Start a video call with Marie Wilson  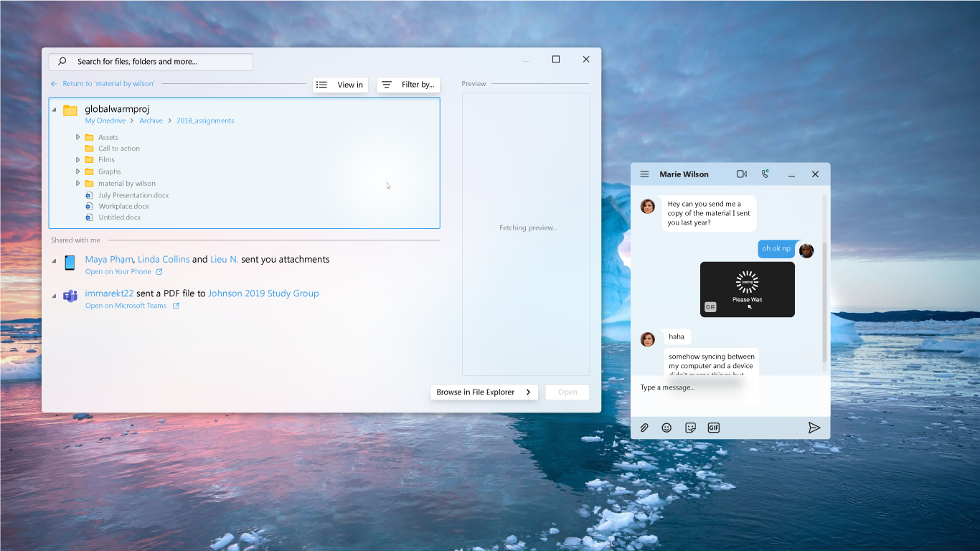click(x=742, y=174)
